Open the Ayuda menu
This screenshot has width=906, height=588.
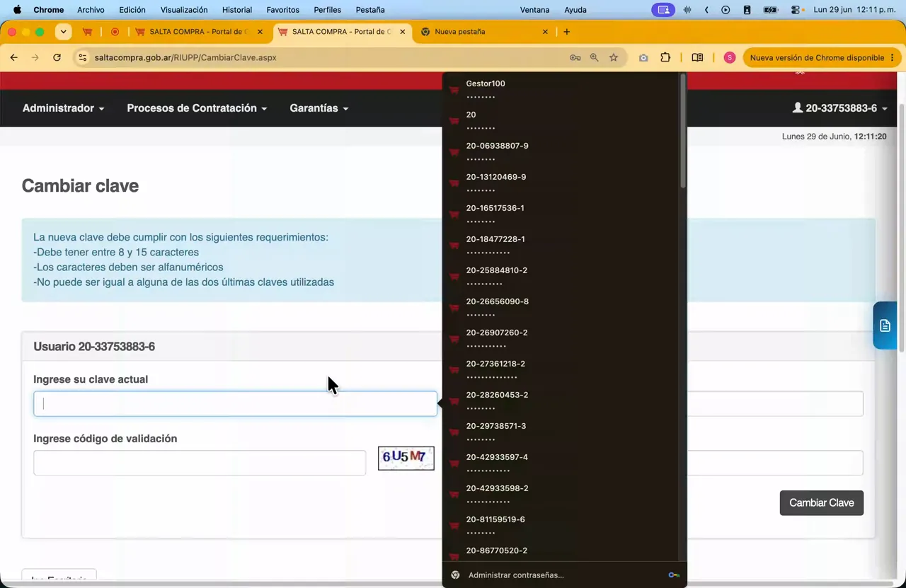click(x=575, y=10)
